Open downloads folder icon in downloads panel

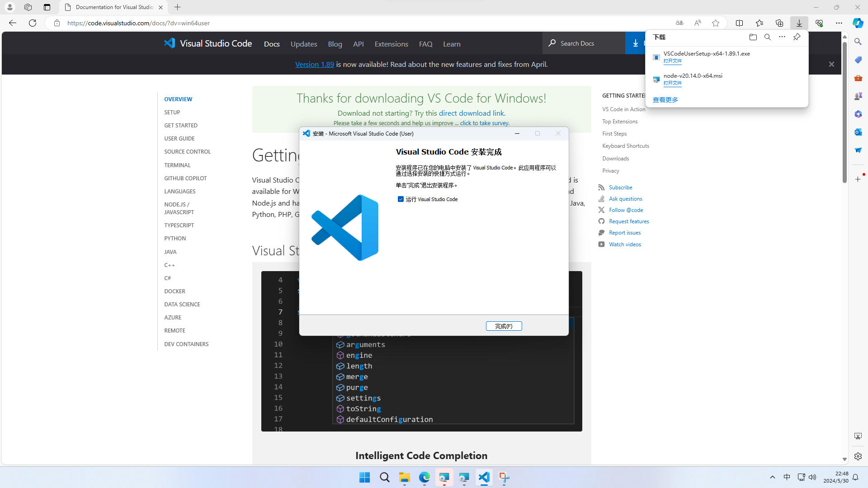[753, 37]
